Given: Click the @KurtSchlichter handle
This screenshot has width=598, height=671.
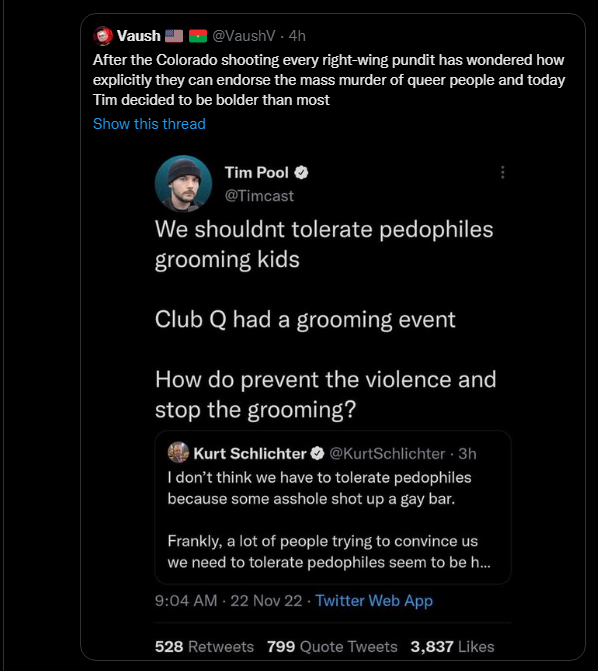Looking at the screenshot, I should 387,454.
